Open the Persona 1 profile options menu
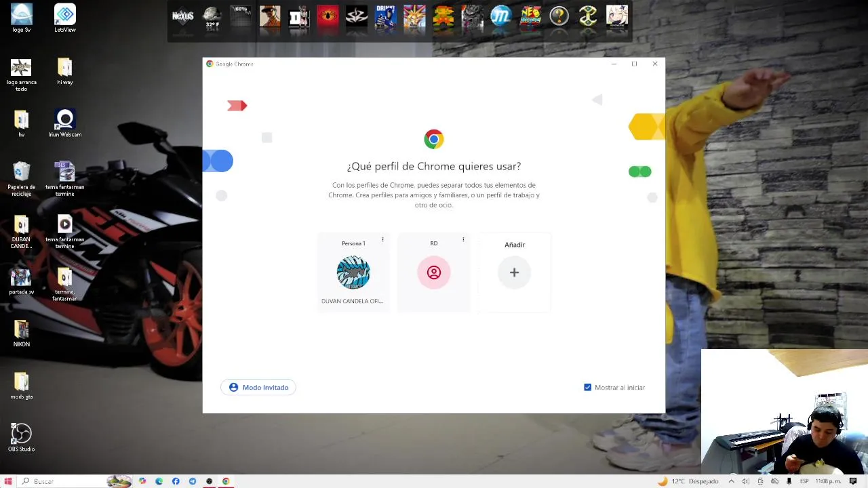 pos(382,239)
